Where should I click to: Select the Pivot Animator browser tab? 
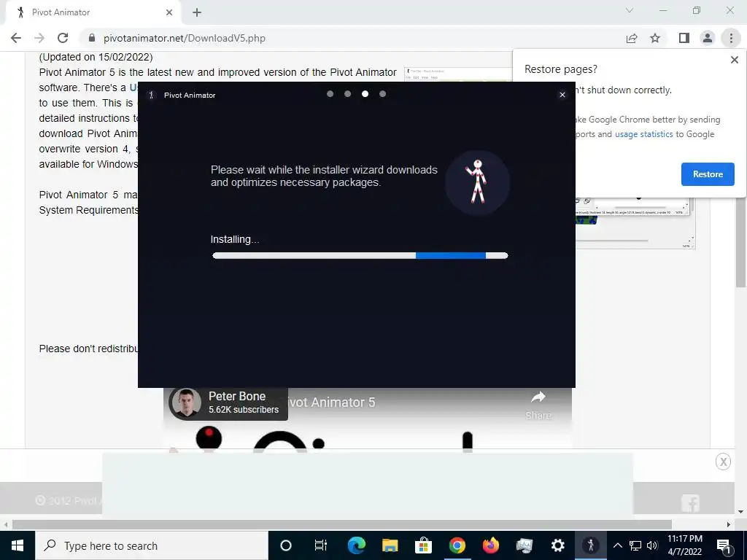(93, 12)
